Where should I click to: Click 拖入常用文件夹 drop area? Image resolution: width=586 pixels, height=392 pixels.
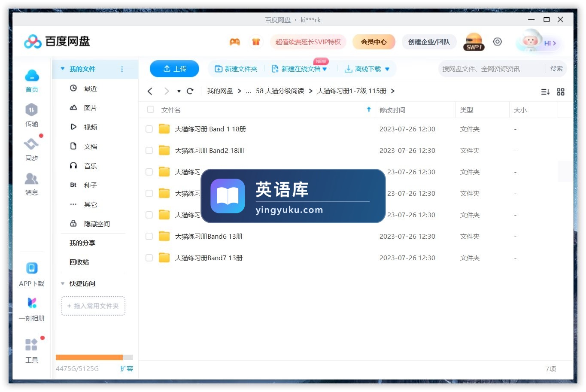click(93, 306)
